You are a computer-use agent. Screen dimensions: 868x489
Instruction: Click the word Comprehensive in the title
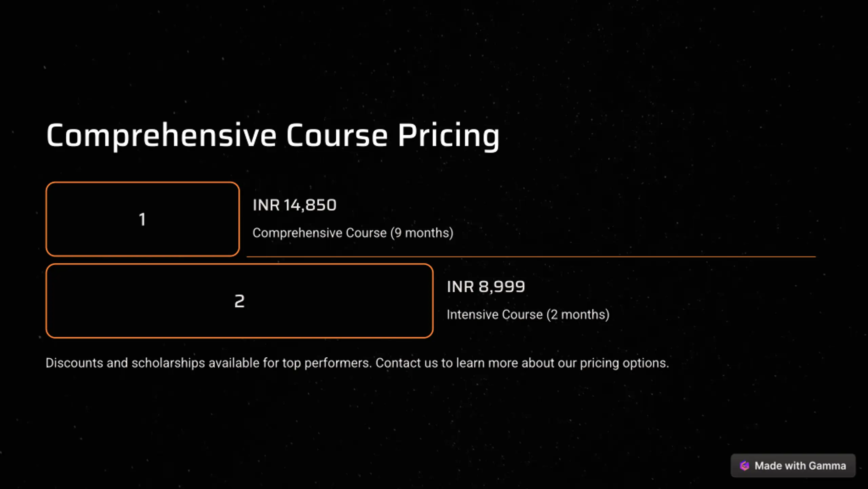pos(161,136)
